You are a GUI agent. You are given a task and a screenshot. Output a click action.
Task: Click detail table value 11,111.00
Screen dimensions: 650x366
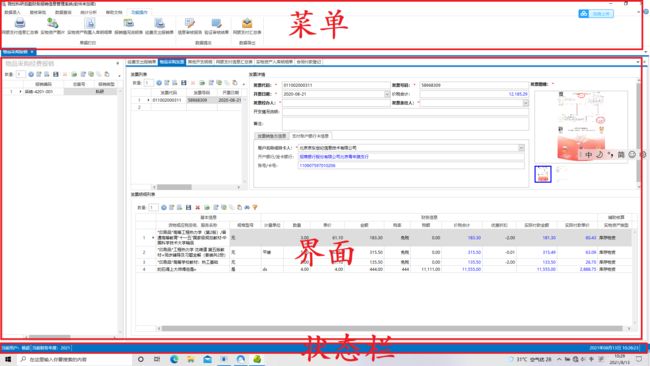(430, 269)
